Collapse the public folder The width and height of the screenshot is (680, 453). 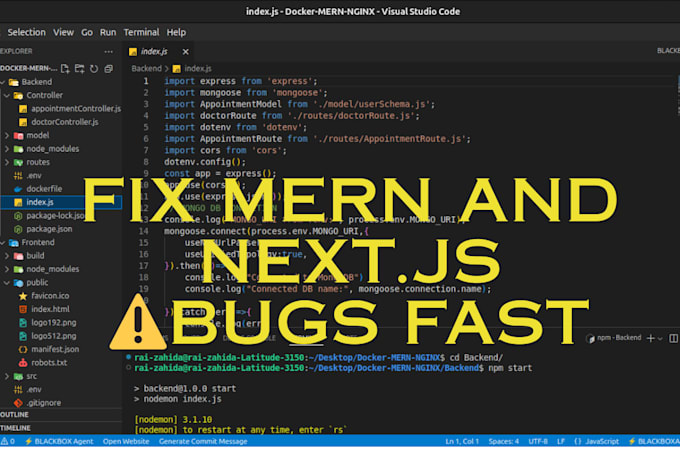(7, 283)
